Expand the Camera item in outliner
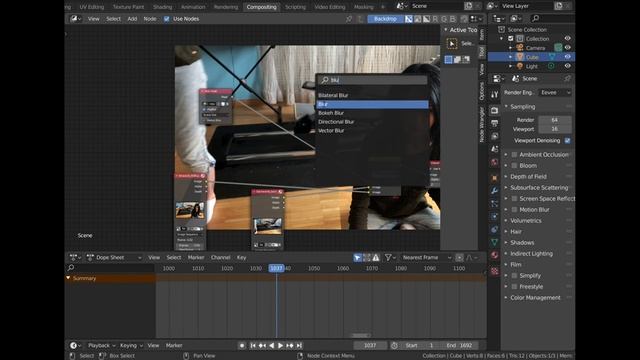 [x=510, y=48]
